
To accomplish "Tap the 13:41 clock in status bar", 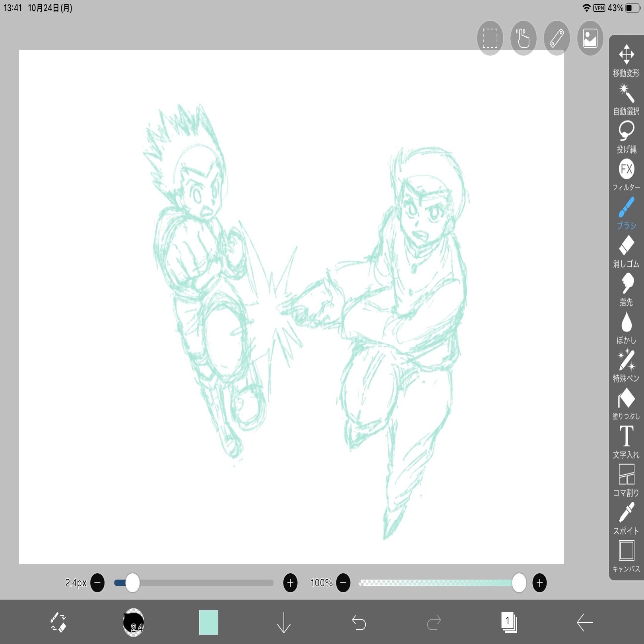I will click(13, 8).
